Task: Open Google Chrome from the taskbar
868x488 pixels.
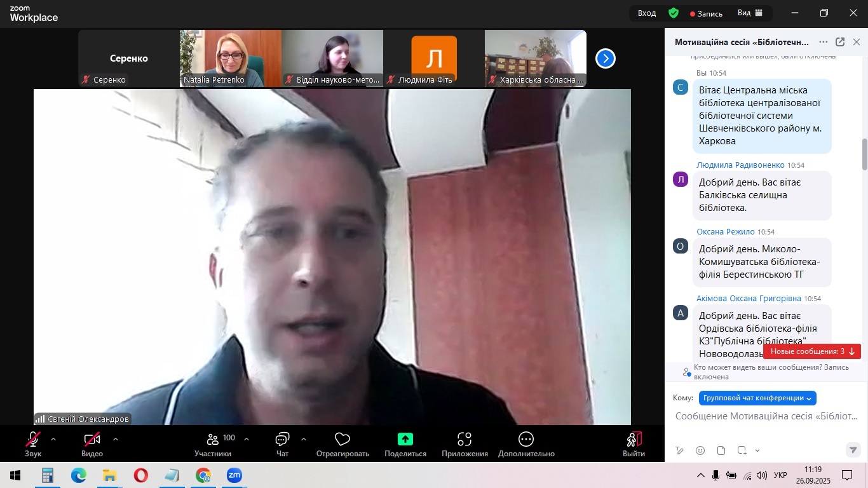Action: pos(203,475)
